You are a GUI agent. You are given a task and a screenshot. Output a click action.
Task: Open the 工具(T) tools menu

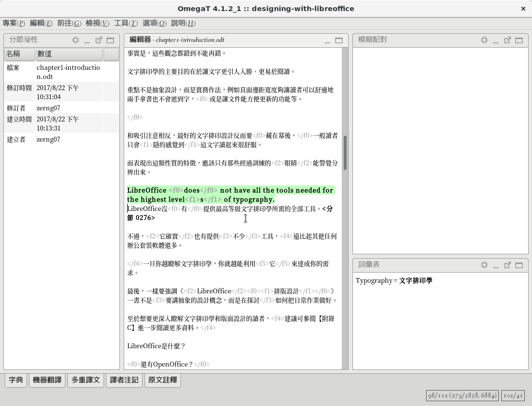126,23
